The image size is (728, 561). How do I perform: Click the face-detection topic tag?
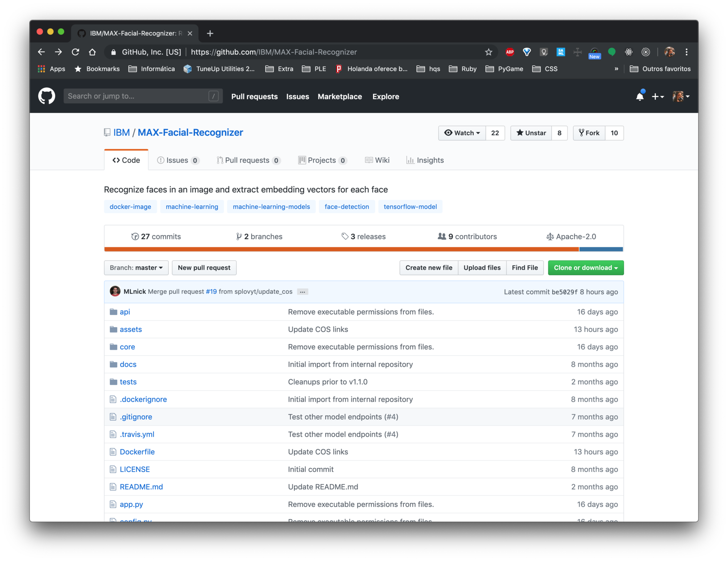347,207
